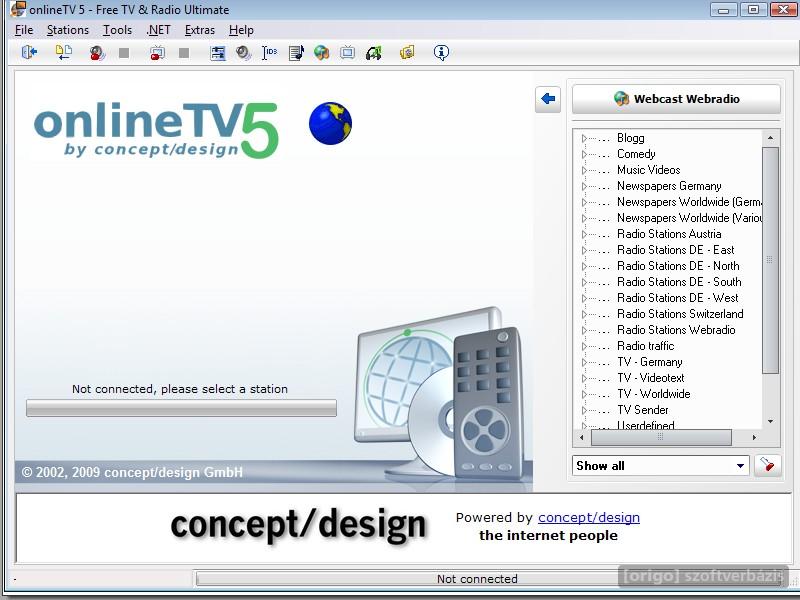Click the playlist note toolbar icon

pos(296,53)
